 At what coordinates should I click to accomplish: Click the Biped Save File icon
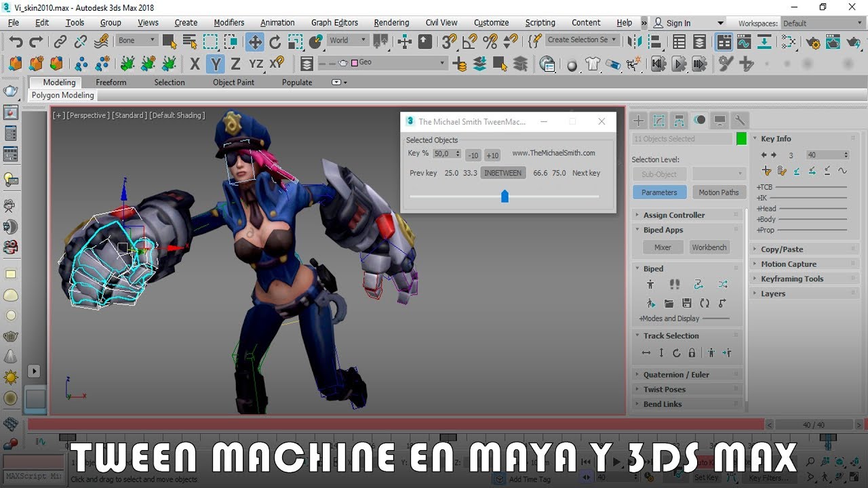coord(687,303)
